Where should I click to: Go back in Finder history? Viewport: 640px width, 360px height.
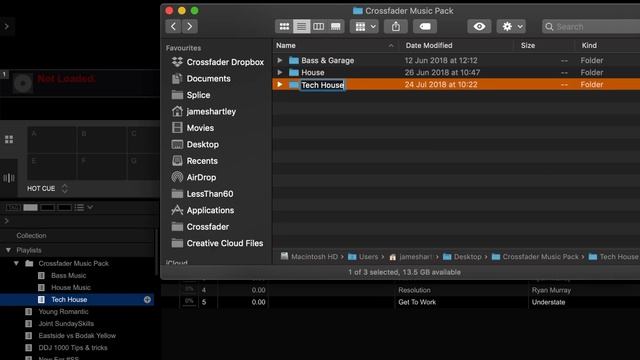(173, 27)
